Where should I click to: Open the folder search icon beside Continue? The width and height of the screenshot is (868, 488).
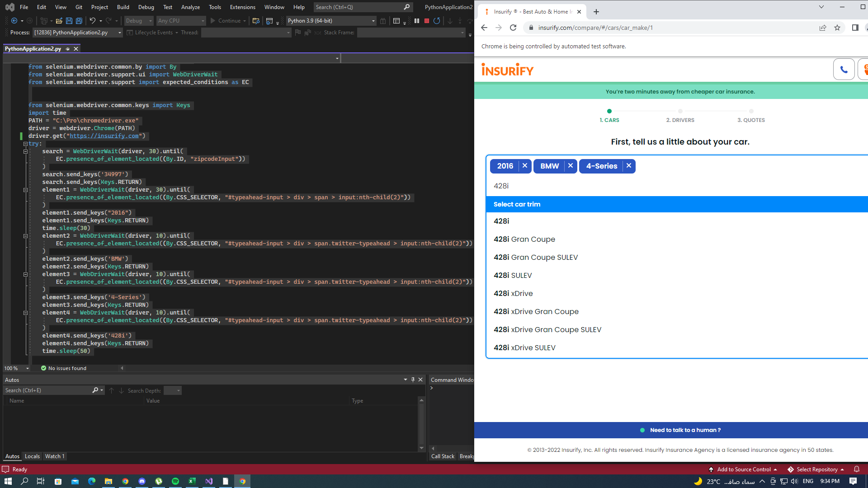(256, 21)
